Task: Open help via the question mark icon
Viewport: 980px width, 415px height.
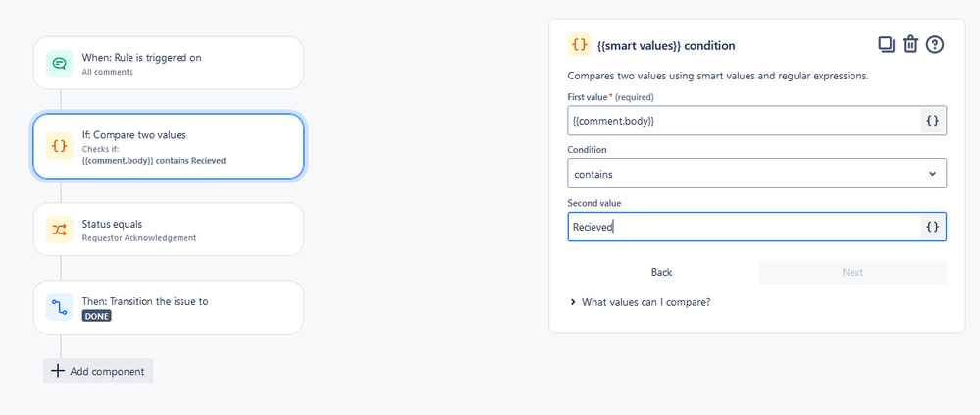Action: tap(935, 44)
